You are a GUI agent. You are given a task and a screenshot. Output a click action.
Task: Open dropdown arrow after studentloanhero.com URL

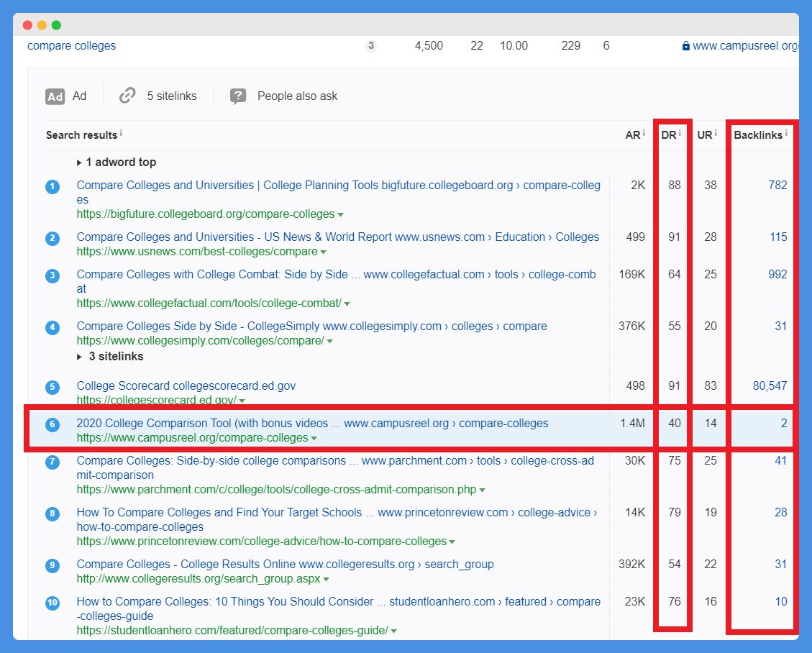point(394,631)
